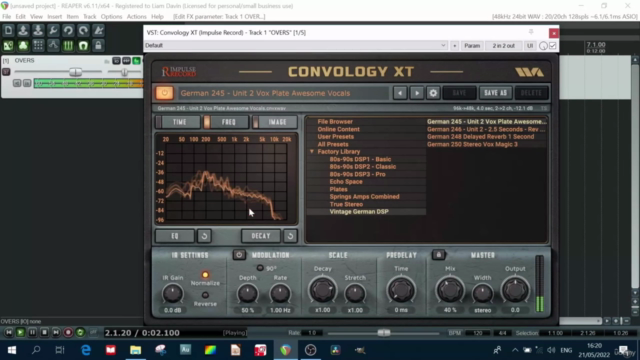Open the Track menu
This screenshot has height=360, width=640.
(89, 17)
